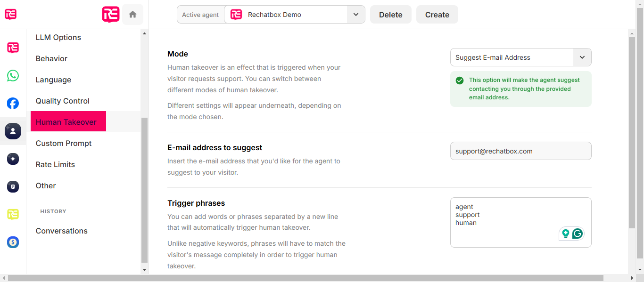Click the Create button

(x=437, y=15)
